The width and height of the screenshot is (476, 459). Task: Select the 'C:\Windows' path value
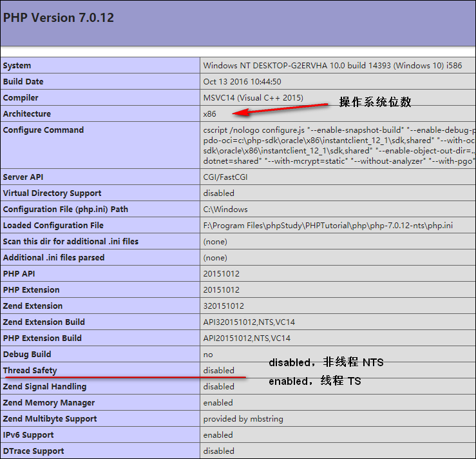pos(225,210)
